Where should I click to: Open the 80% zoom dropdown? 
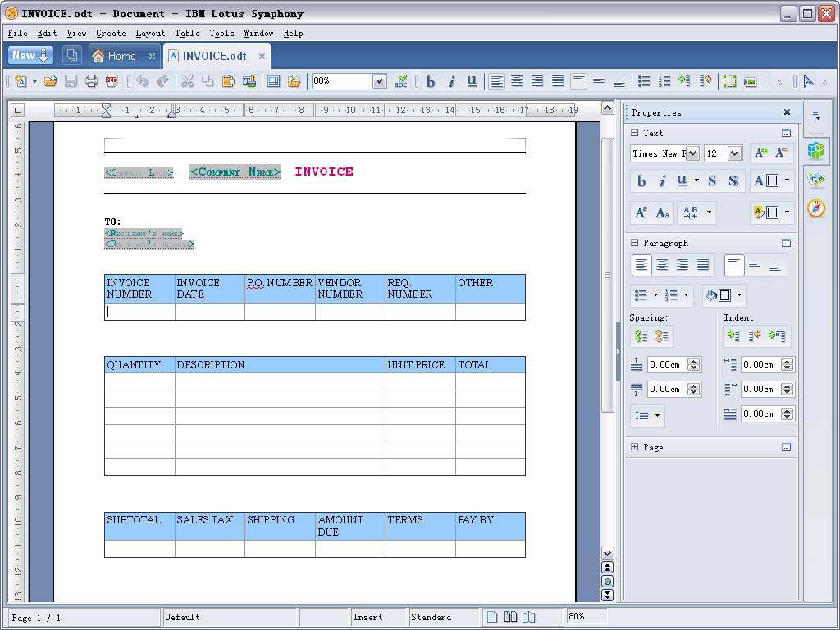(379, 81)
